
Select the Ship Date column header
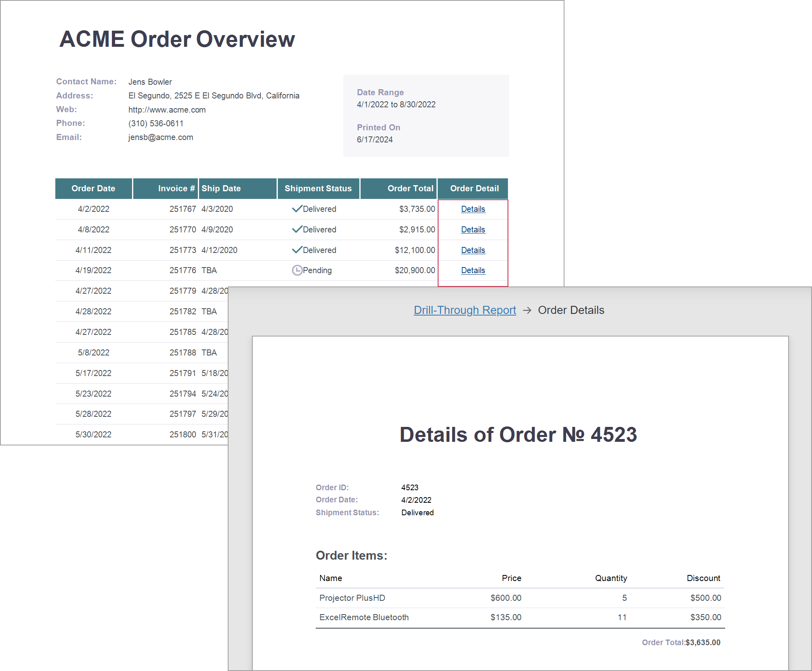pyautogui.click(x=238, y=188)
